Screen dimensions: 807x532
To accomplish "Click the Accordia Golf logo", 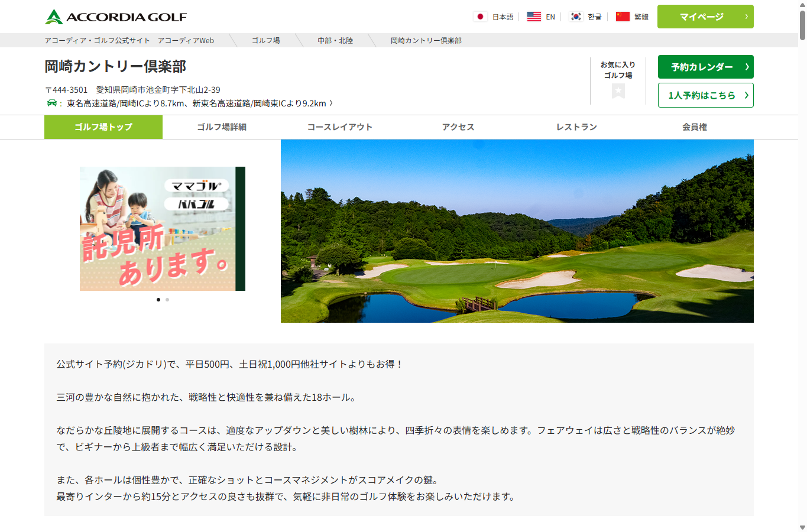I will [x=116, y=17].
